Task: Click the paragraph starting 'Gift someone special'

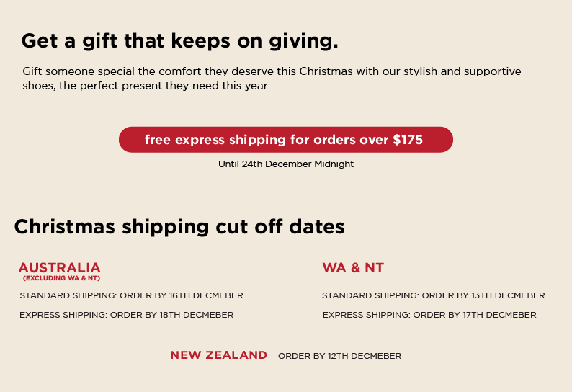Action: click(272, 79)
